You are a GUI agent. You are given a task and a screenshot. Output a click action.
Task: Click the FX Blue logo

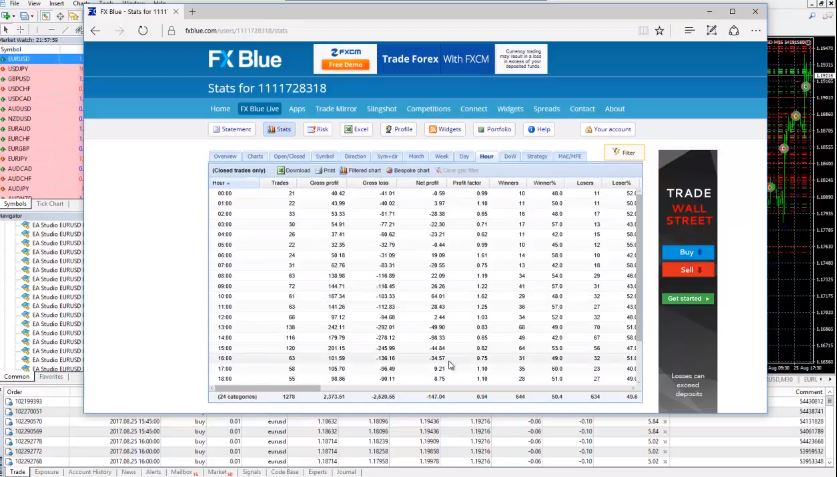[x=245, y=59]
